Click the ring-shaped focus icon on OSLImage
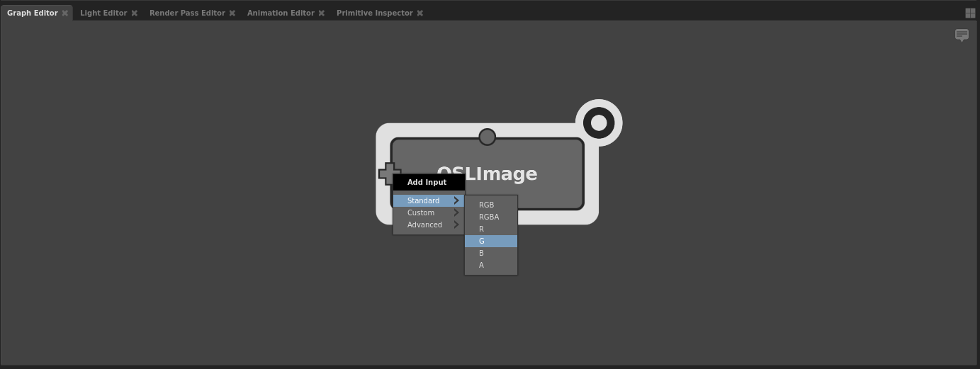The image size is (980, 369). click(599, 123)
